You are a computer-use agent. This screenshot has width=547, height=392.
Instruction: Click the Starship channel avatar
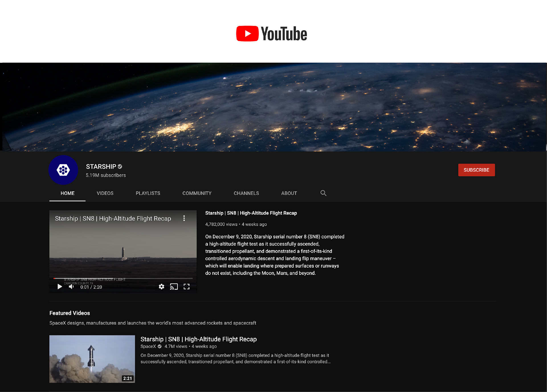(63, 170)
